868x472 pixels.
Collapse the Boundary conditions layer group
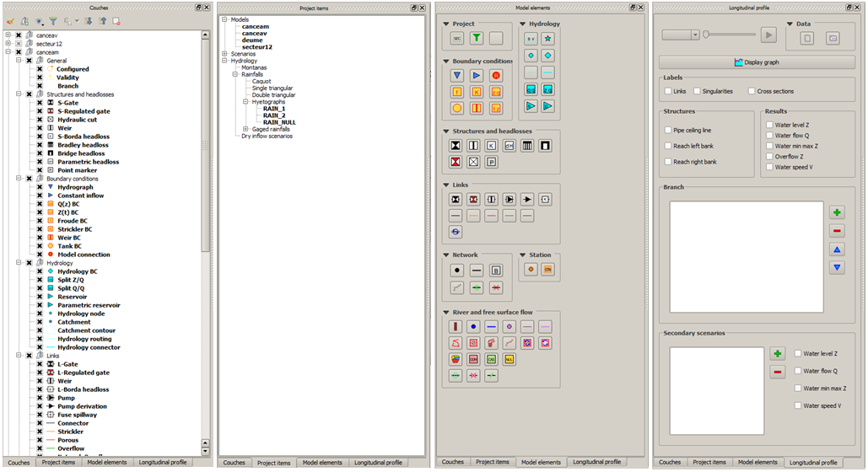(x=18, y=179)
